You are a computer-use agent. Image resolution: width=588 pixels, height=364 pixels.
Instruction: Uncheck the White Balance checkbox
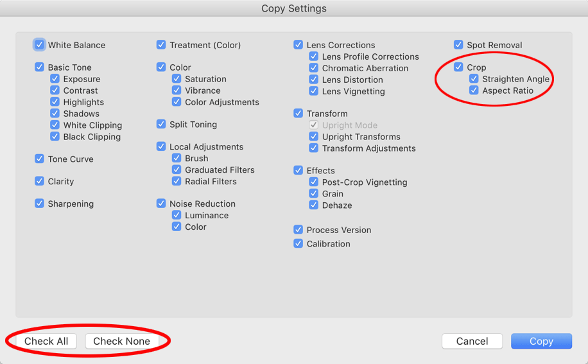[x=40, y=45]
